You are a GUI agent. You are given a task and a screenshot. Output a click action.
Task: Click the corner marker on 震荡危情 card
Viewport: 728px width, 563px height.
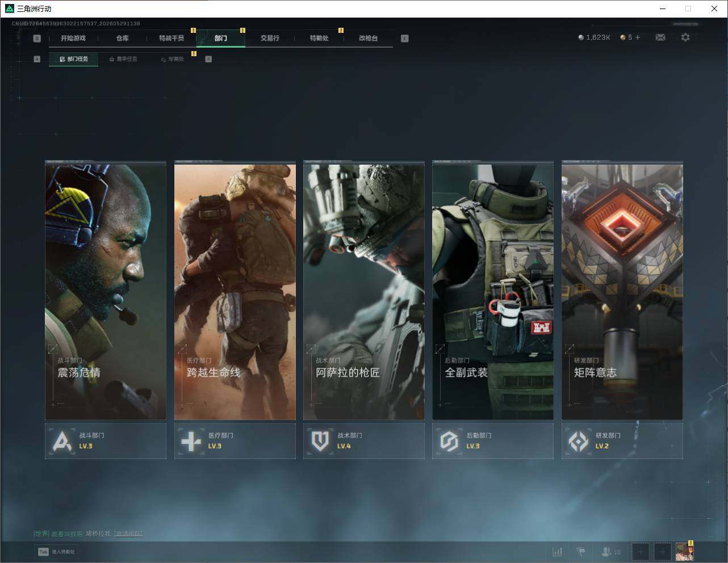tap(53, 348)
